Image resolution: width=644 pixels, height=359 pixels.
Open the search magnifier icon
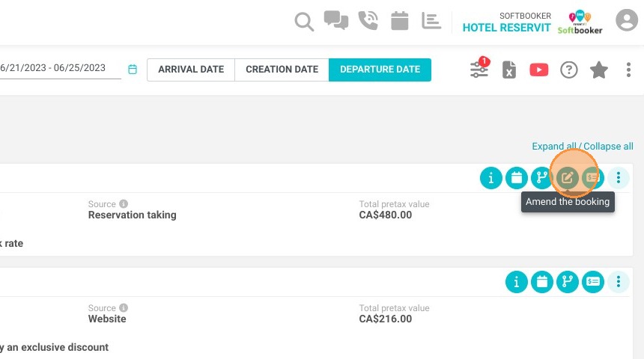click(x=304, y=22)
